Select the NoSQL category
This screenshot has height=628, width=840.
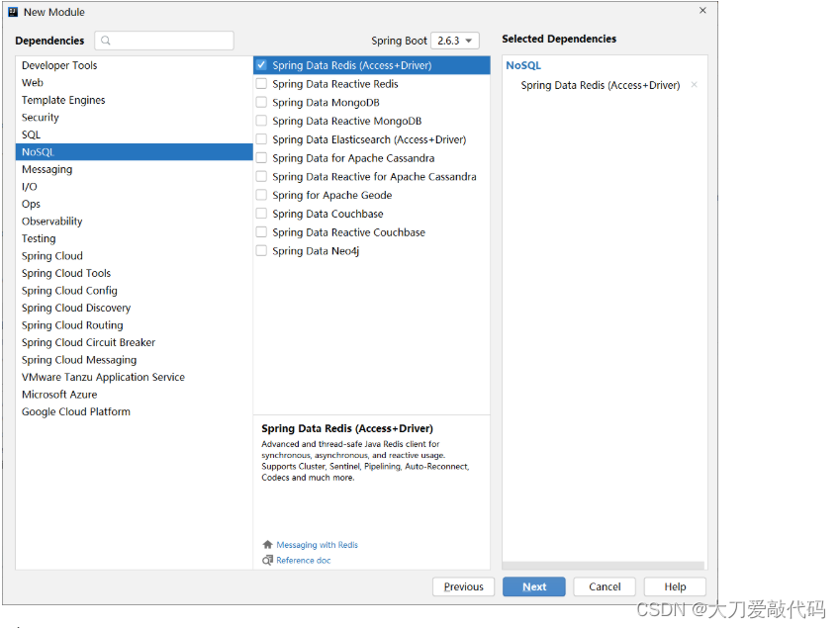[134, 152]
